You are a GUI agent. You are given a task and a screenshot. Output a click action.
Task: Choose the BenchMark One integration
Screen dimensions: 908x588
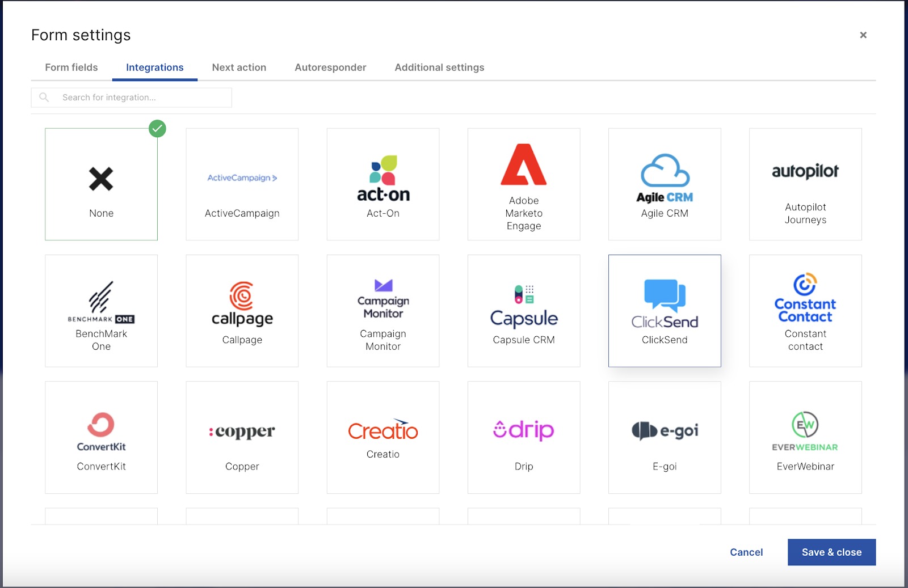(x=101, y=311)
